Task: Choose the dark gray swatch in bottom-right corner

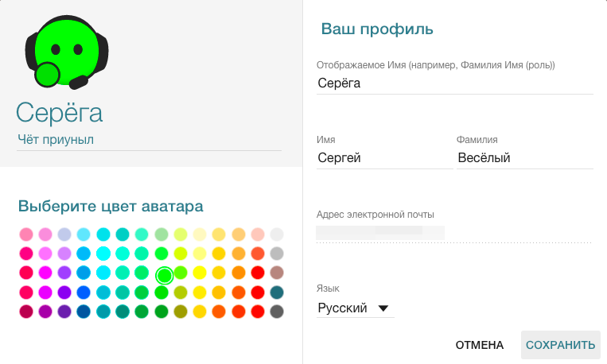Action: [277, 312]
